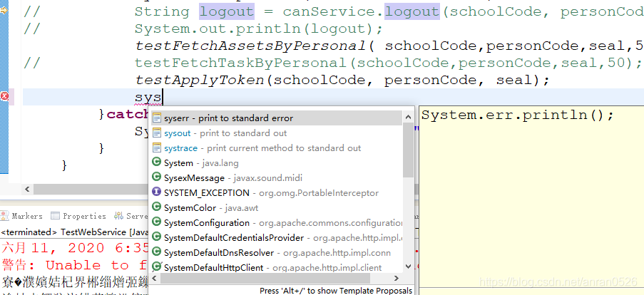Viewport: 644px width, 295px height.
Task: Click proposal list horizontal scroll left arrow
Action: click(x=155, y=279)
